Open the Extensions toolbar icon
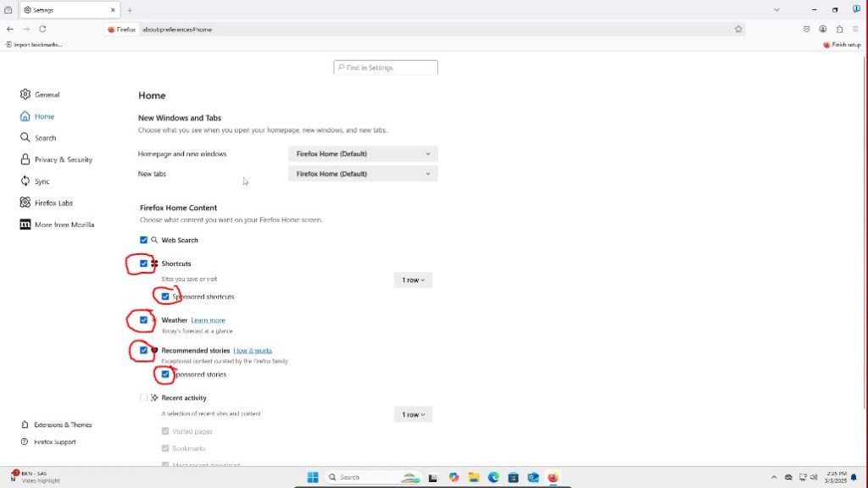The image size is (868, 488). 839,30
